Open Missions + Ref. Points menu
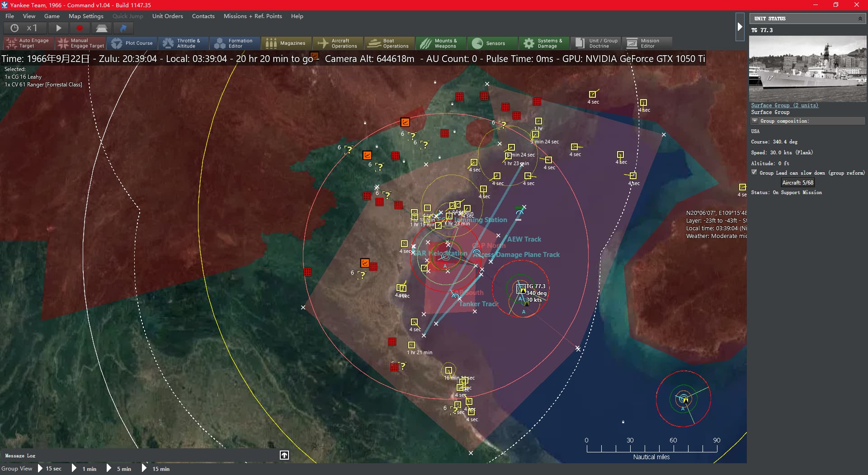The height and width of the screenshot is (475, 868). 253,16
